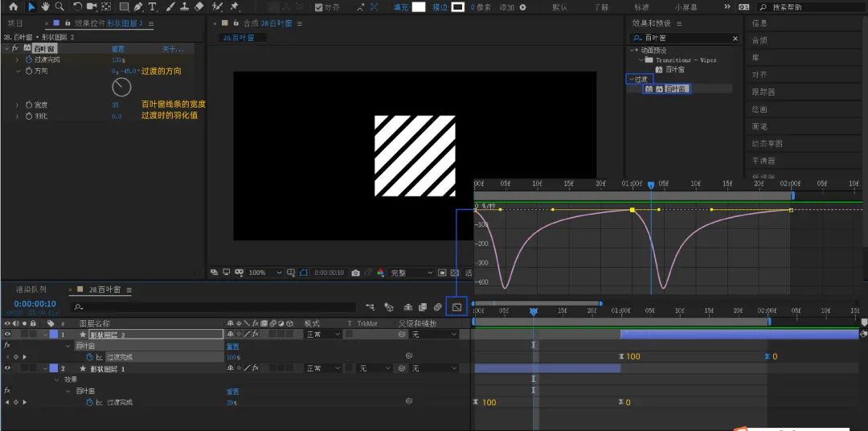The width and height of the screenshot is (868, 431).
Task: Toggle the 对齐 snapping checkbox
Action: click(318, 7)
